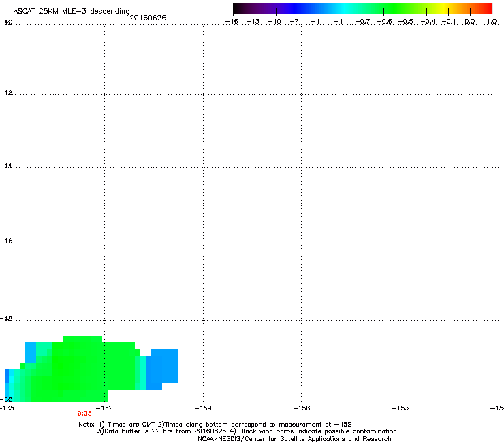Click the red time stamp 19:05

82,414
